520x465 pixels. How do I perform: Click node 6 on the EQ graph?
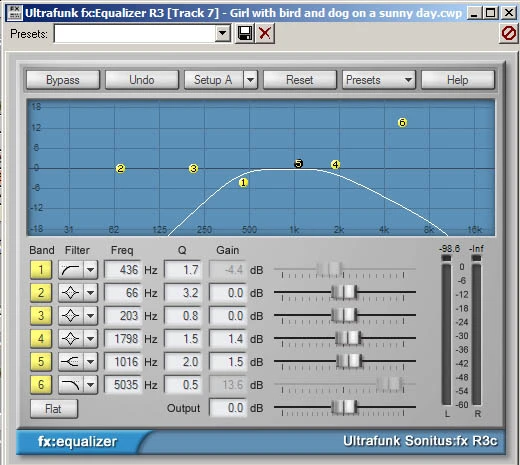tap(402, 122)
